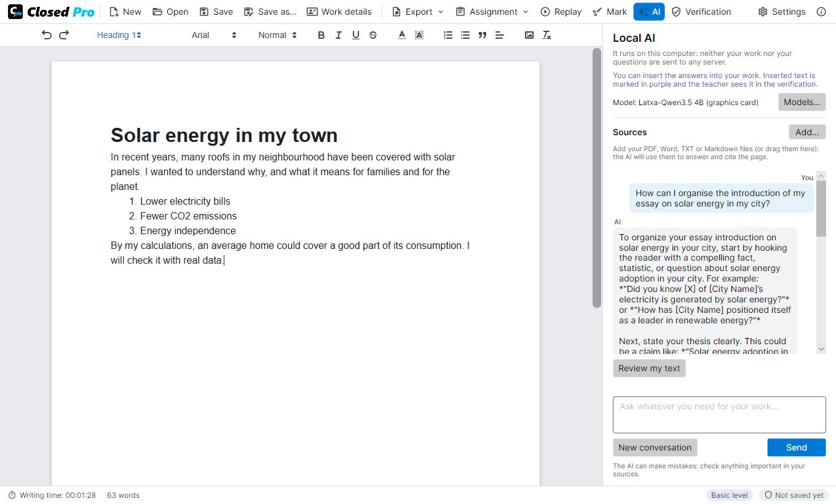The height and width of the screenshot is (504, 836).
Task: Insert an image into the document
Action: (x=529, y=35)
